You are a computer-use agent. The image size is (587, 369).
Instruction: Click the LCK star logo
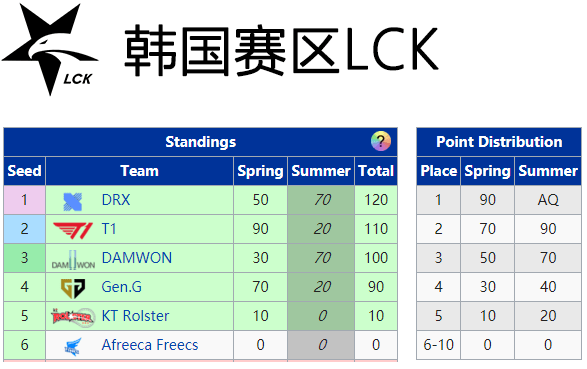[50, 49]
